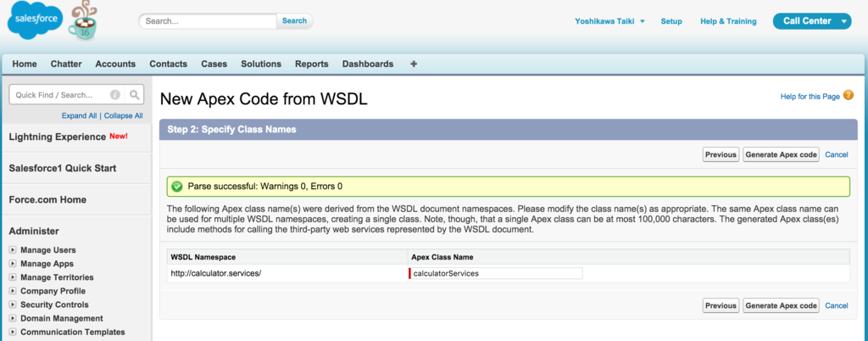Click the Parse successful green check icon
Viewport: 868px width, 341px height.
pos(177,187)
